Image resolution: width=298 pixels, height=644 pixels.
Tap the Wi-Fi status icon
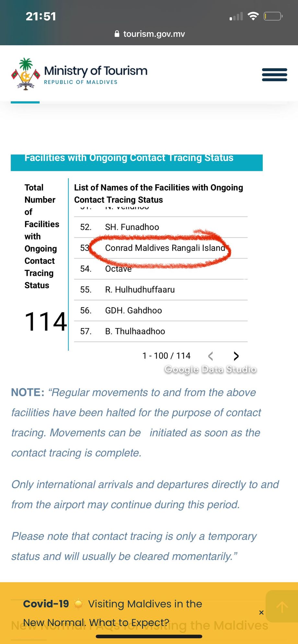253,16
